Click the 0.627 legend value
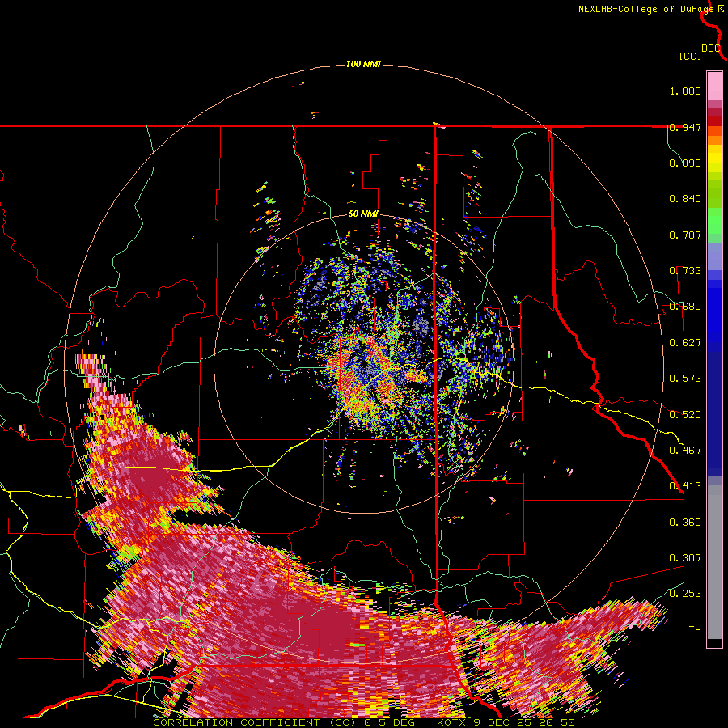 (685, 343)
